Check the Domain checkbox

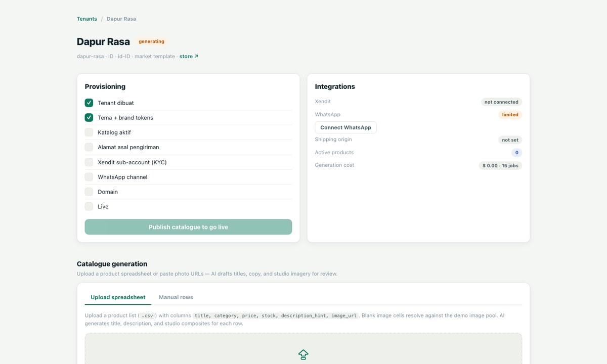89,192
